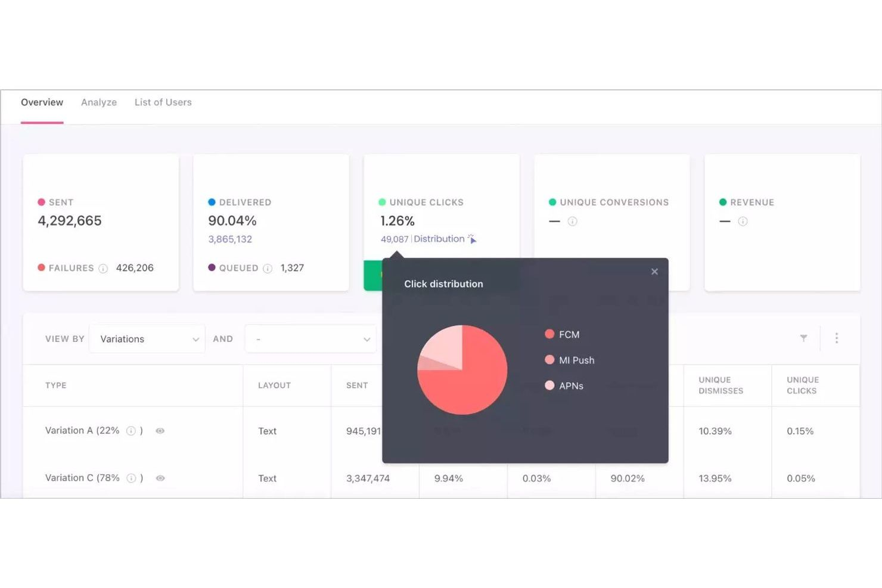Open the filter funnel icon above the table
The image size is (882, 588).
click(x=803, y=338)
